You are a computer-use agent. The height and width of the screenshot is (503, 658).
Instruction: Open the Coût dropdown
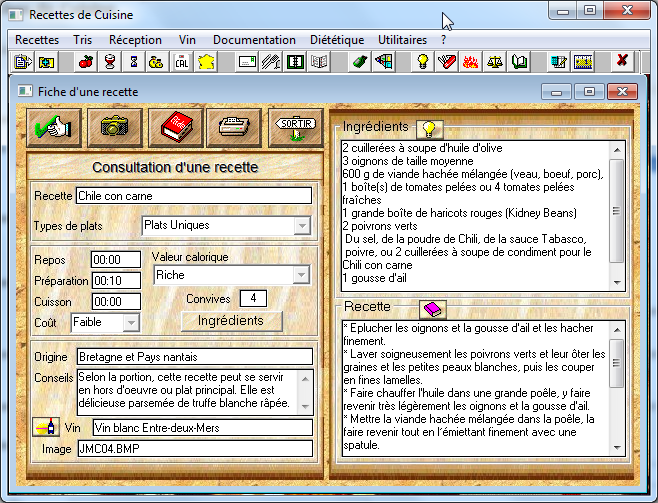coord(131,323)
